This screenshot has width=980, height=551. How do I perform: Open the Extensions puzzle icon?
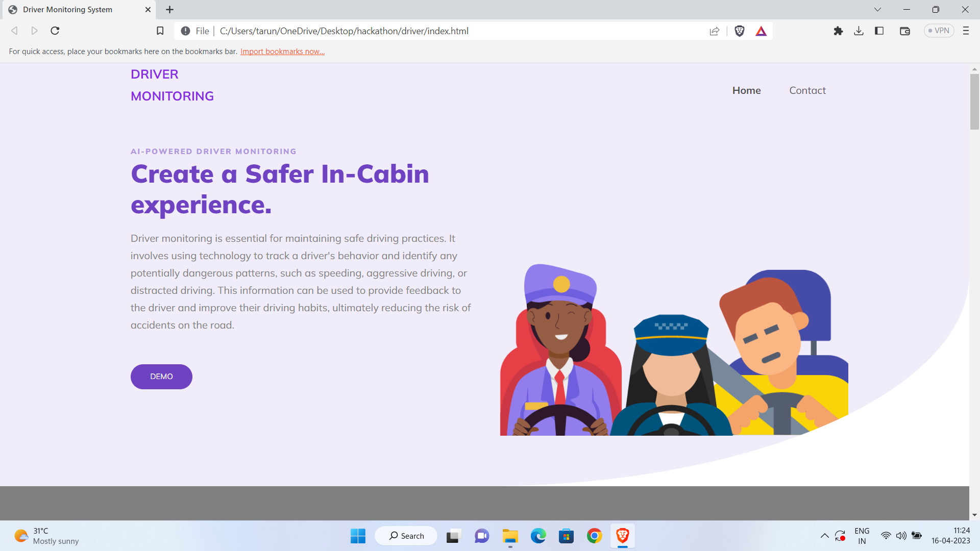tap(838, 31)
